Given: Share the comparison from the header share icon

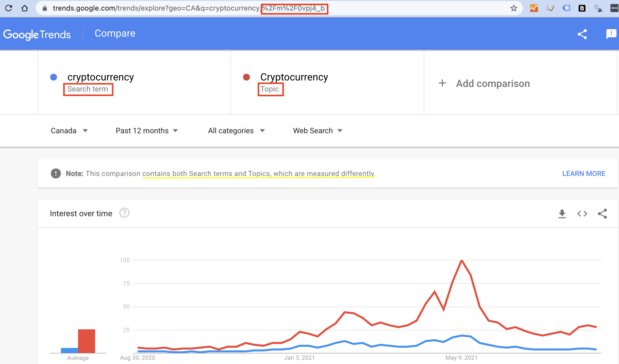Looking at the screenshot, I should tap(582, 34).
